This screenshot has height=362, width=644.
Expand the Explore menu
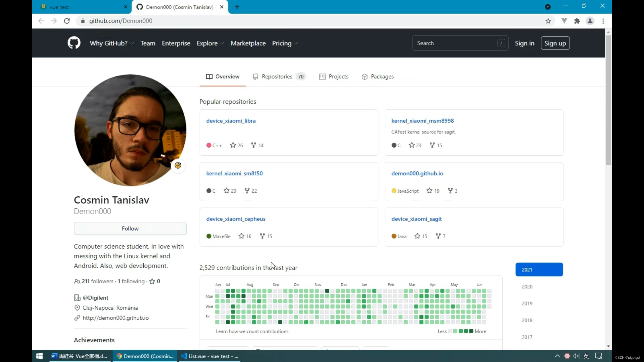pos(210,43)
